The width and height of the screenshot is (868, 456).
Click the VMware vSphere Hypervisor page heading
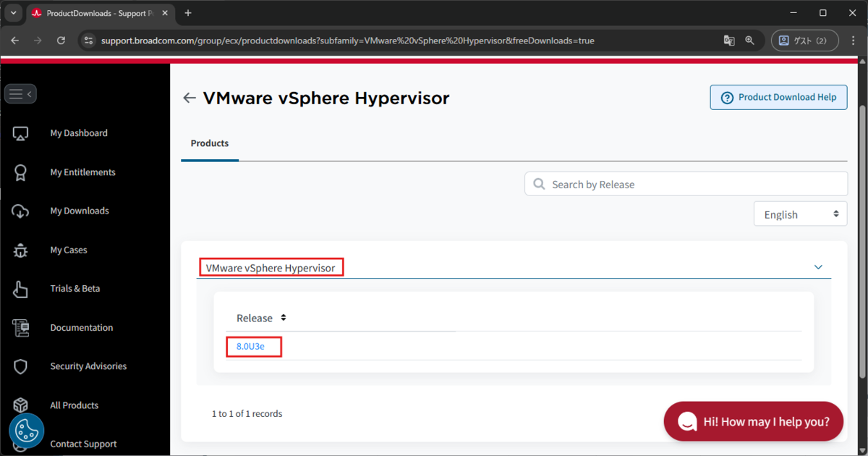[326, 98]
